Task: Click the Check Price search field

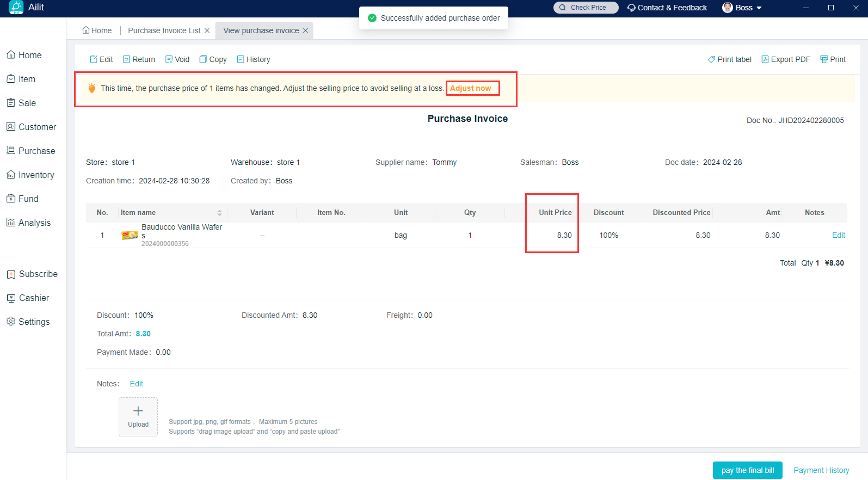Action: 586,8
